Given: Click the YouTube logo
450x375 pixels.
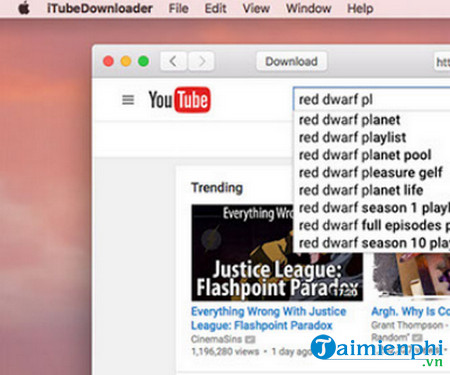Looking at the screenshot, I should coord(180,99).
